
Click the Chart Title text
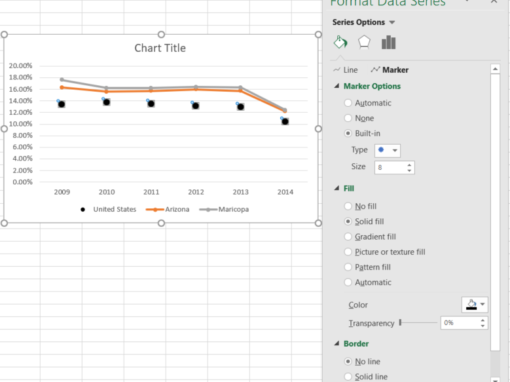click(160, 48)
